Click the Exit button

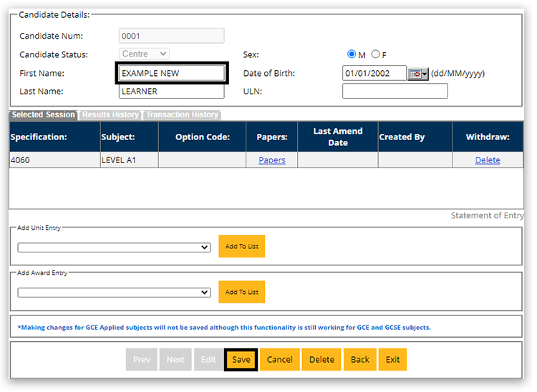pyautogui.click(x=393, y=360)
